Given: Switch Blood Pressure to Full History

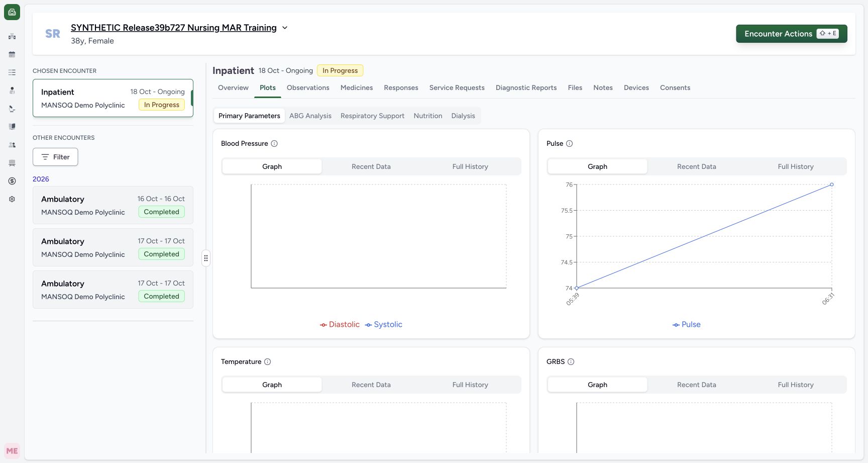Looking at the screenshot, I should (x=470, y=166).
